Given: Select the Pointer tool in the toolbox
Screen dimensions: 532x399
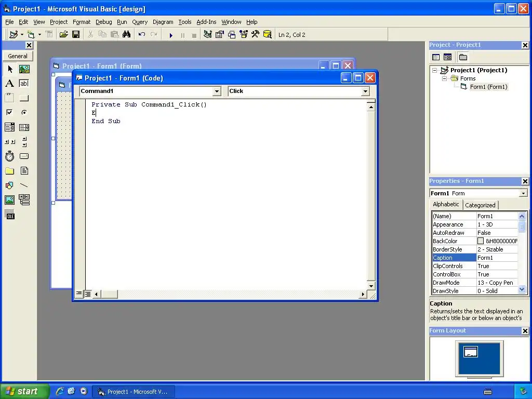Looking at the screenshot, I should (10, 69).
